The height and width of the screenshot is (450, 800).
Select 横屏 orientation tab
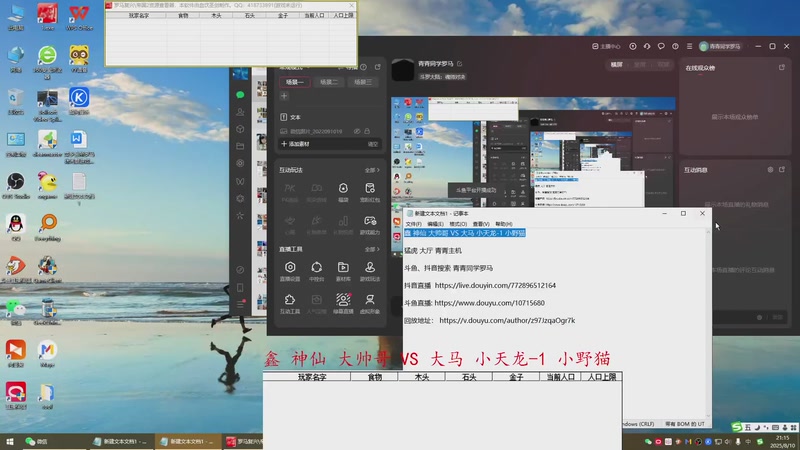pyautogui.click(x=616, y=64)
